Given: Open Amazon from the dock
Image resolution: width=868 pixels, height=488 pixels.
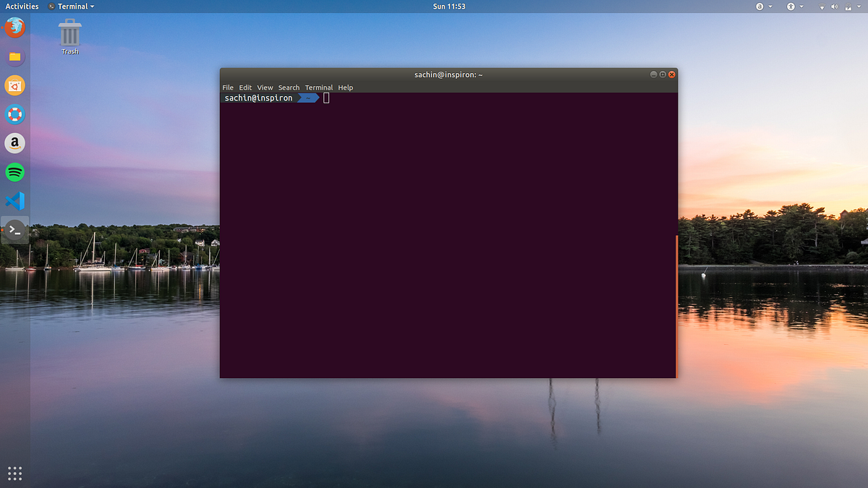Looking at the screenshot, I should pos(14,143).
